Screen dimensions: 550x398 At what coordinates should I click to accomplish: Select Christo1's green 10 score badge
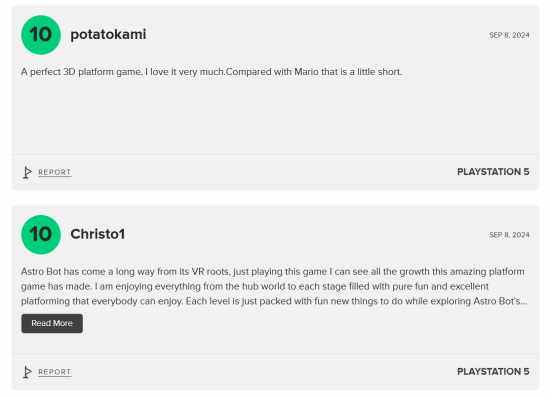[x=41, y=235]
